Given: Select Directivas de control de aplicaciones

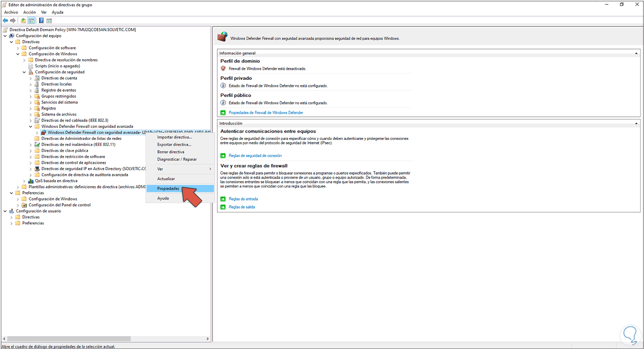Looking at the screenshot, I should pyautogui.click(x=73, y=163).
